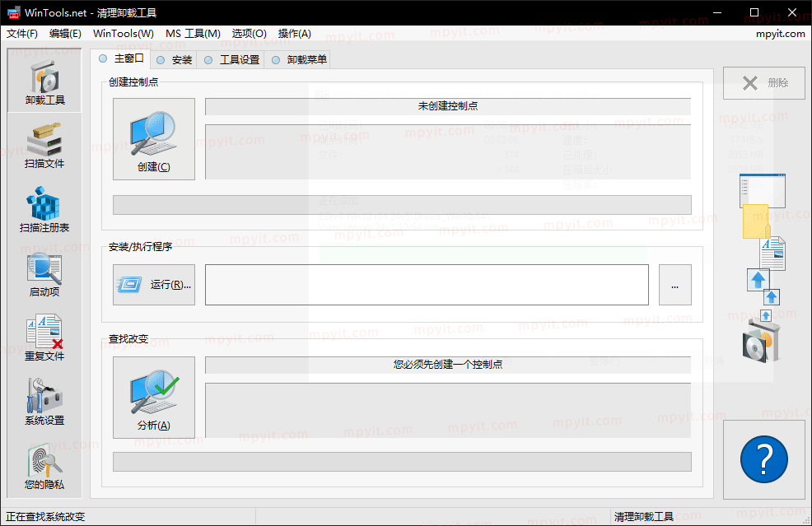The height and width of the screenshot is (526, 812).
Task: Open the 编辑(E) menu
Action: coord(65,34)
